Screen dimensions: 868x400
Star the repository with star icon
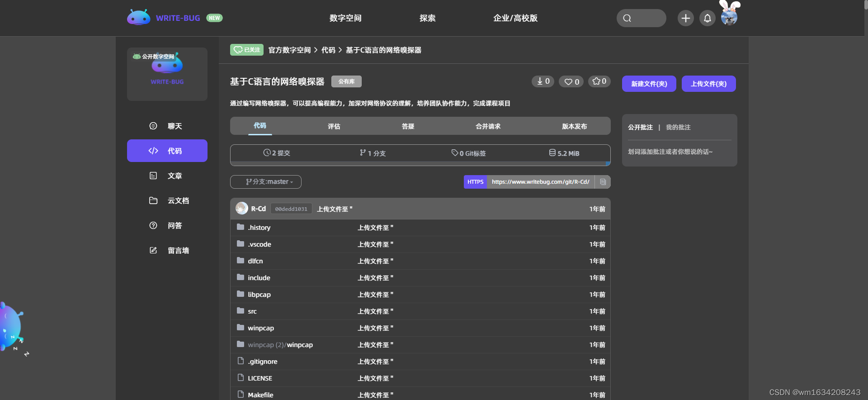[599, 81]
